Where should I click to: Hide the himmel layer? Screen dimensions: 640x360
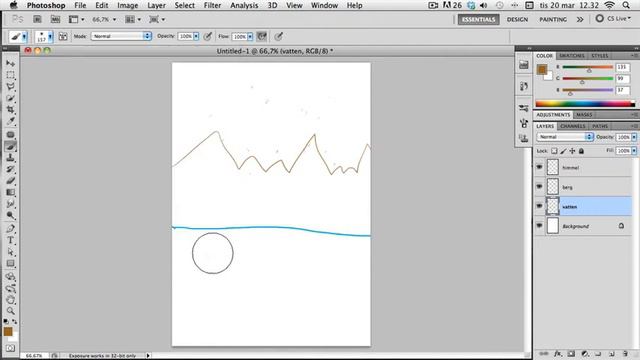coord(539,167)
